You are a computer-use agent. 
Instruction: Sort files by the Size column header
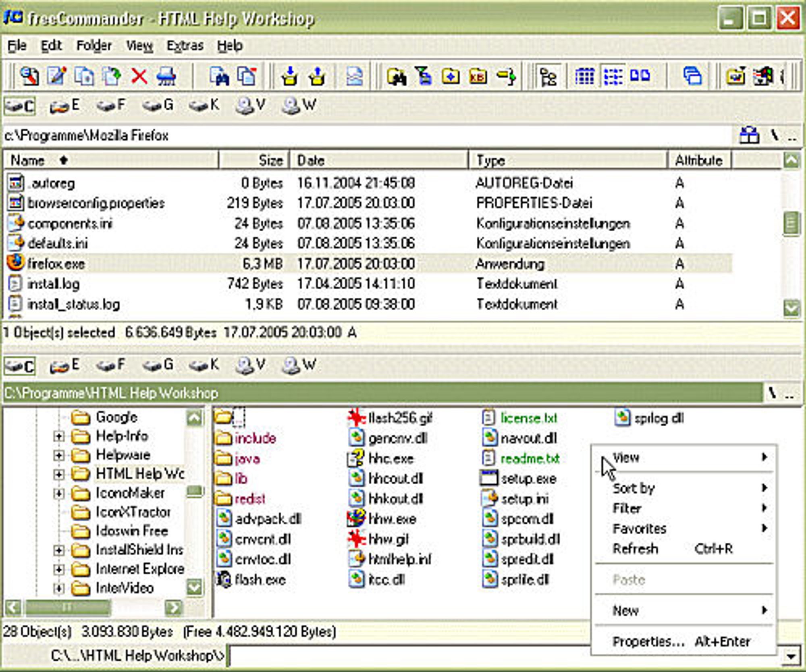click(x=254, y=160)
